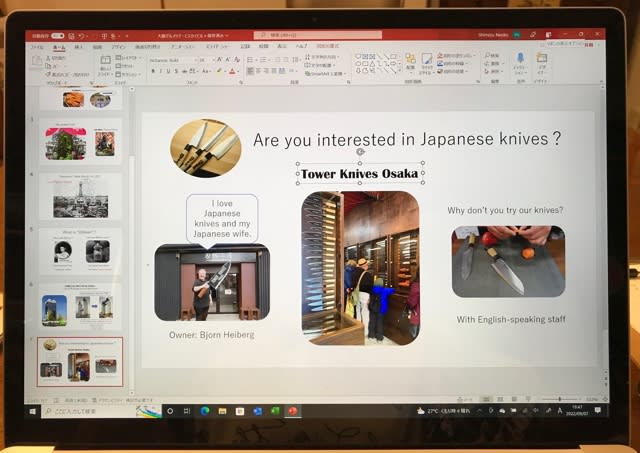
Task: Click the search box in the title bar
Action: [x=318, y=35]
